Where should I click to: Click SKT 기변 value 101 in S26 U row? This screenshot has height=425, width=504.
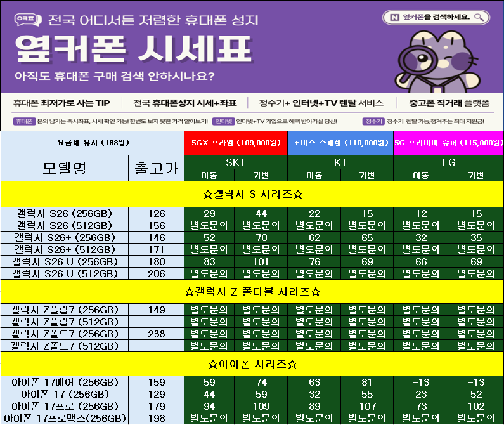pyautogui.click(x=261, y=261)
